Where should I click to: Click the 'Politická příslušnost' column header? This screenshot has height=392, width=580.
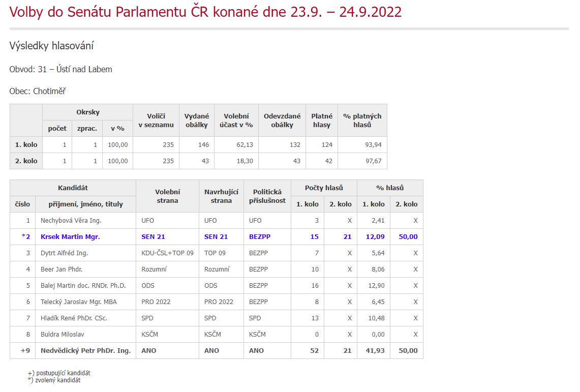267,196
